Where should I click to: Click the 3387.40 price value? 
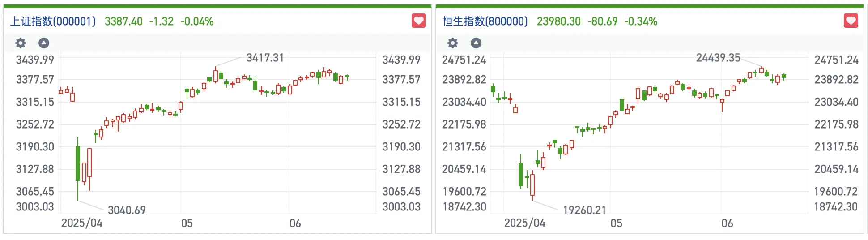pos(123,21)
